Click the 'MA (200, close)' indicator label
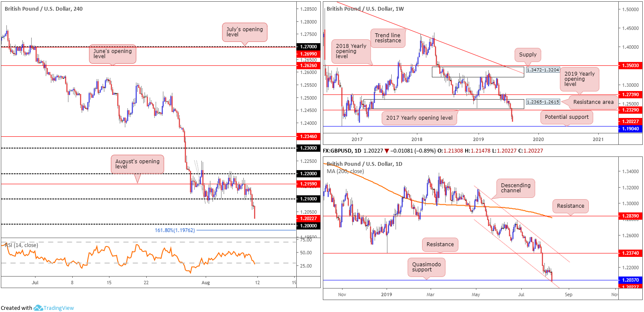Image resolution: width=644 pixels, height=312 pixels. [345, 171]
